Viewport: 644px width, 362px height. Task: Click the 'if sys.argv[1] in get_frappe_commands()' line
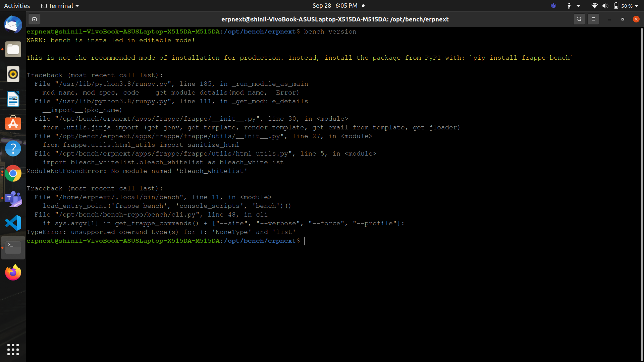(223, 223)
